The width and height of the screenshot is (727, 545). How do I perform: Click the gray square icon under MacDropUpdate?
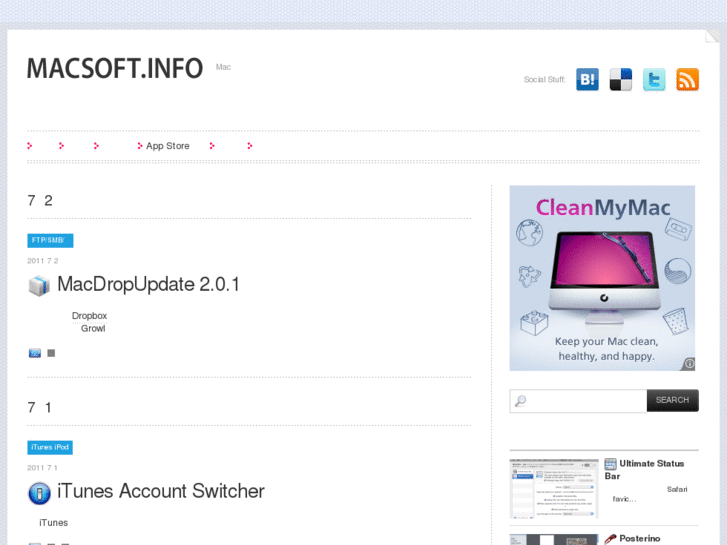click(51, 353)
